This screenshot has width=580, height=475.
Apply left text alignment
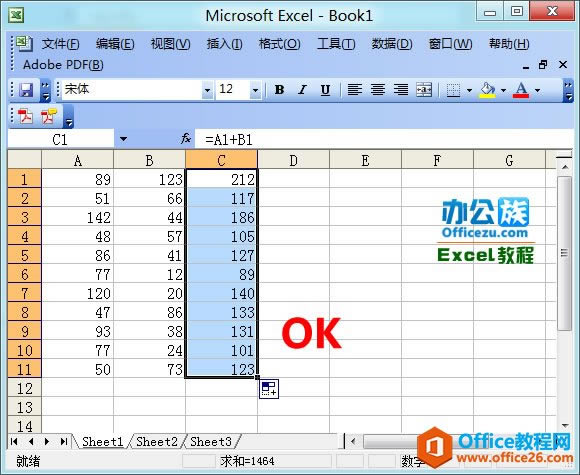(355, 90)
